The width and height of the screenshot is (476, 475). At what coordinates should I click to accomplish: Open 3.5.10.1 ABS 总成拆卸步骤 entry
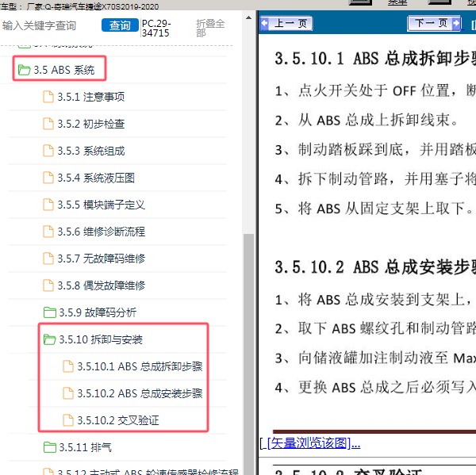(x=140, y=366)
